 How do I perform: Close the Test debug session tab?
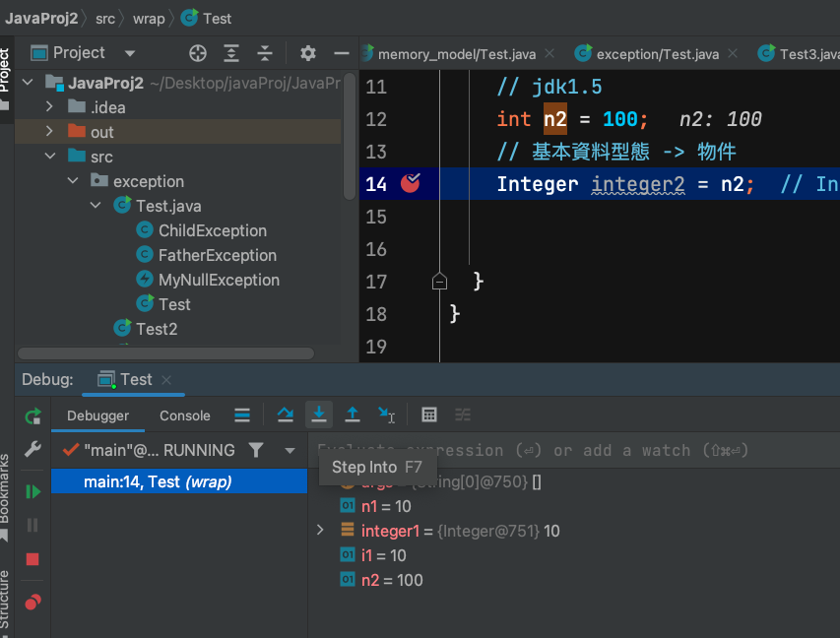(x=166, y=380)
